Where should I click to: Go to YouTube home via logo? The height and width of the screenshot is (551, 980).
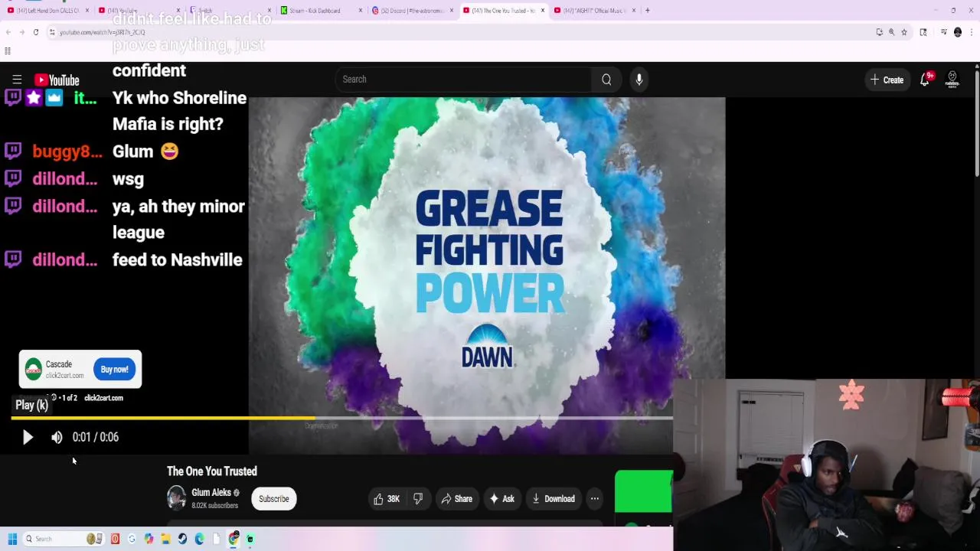57,80
